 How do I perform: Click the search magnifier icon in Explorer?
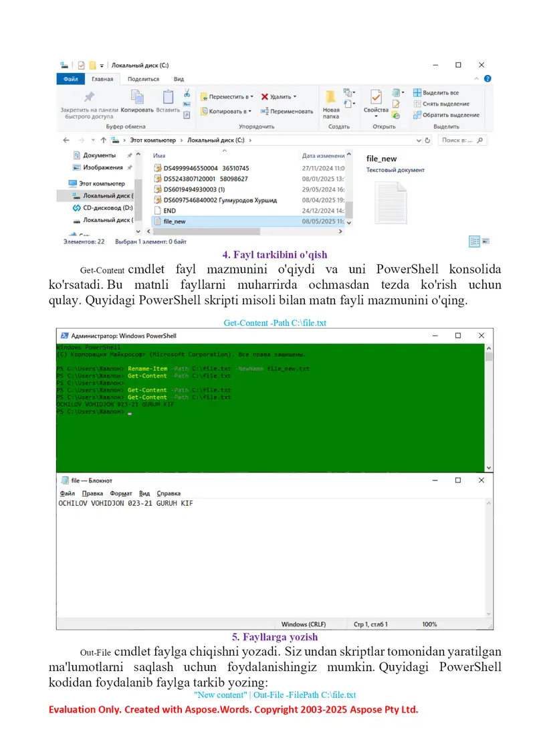pyautogui.click(x=479, y=140)
